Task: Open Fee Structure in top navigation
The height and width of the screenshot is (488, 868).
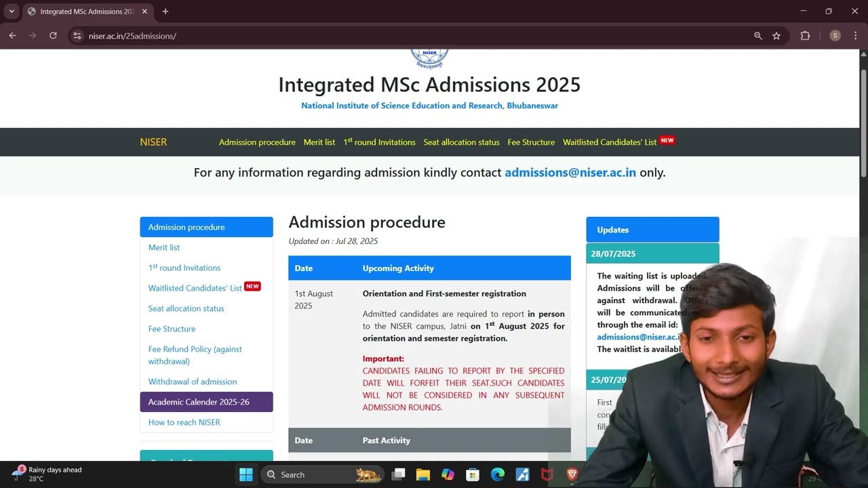Action: 531,142
